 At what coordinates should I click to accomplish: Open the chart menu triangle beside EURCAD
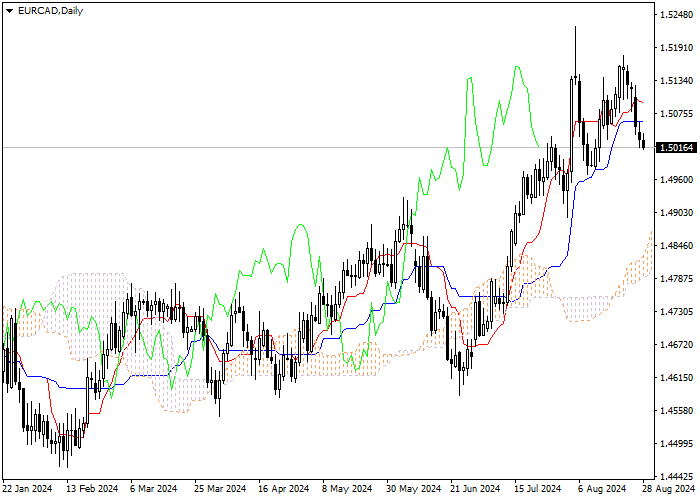[9, 11]
